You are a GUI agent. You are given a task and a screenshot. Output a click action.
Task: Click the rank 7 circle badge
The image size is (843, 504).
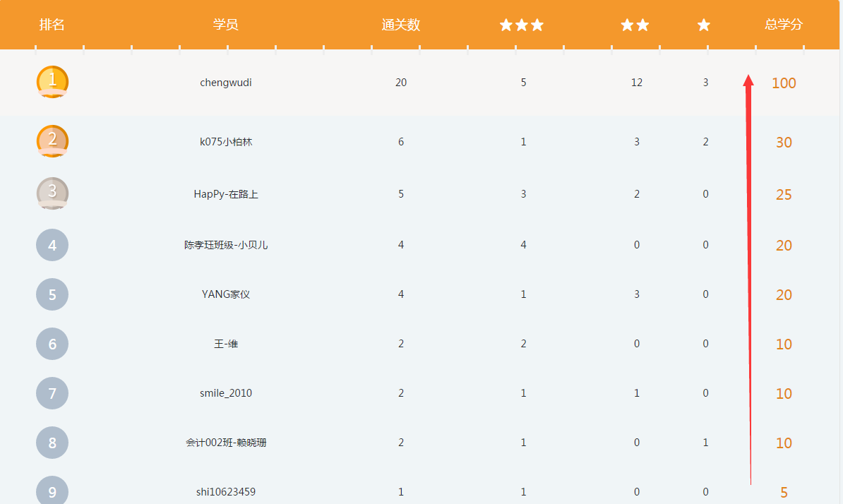pyautogui.click(x=52, y=393)
